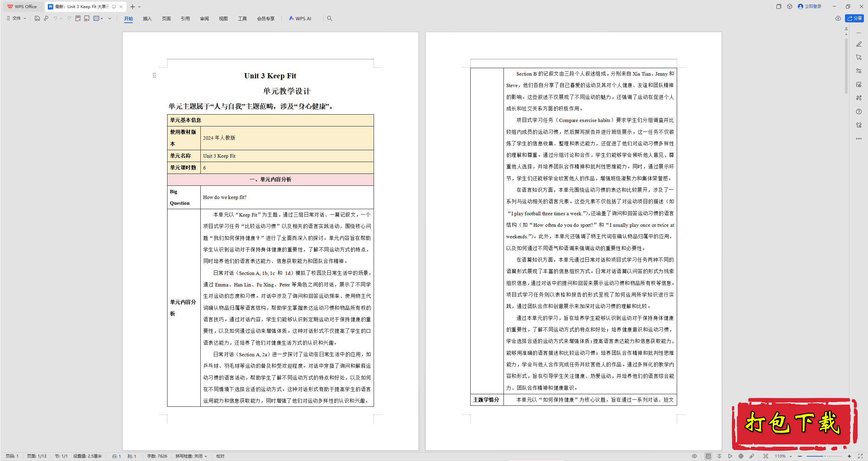The width and height of the screenshot is (868, 461).
Task: Click the vertical scrollbar thumb
Action: click(846, 66)
